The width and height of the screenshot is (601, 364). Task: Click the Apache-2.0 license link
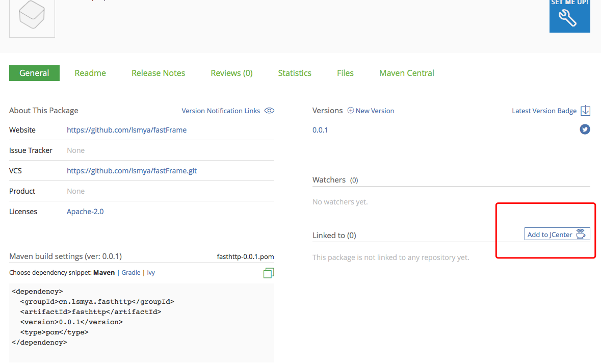click(x=85, y=212)
